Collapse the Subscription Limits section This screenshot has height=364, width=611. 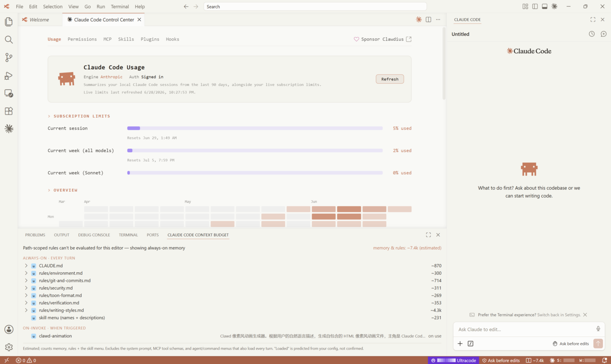point(79,116)
